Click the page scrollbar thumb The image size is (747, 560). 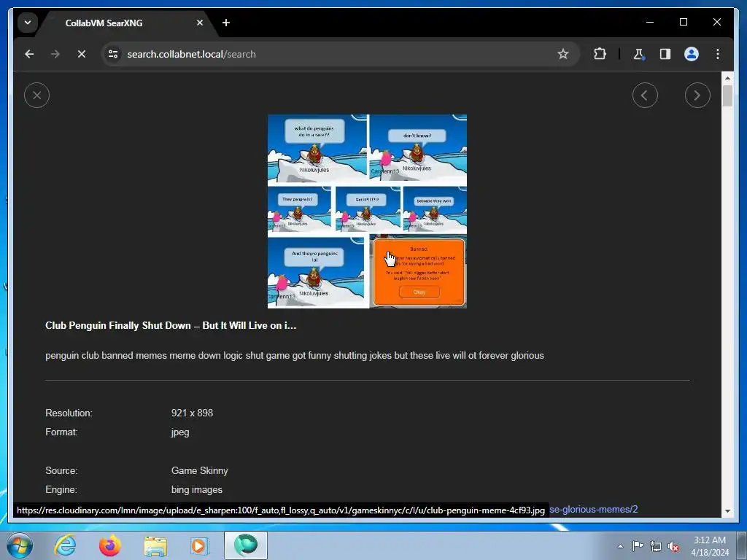[727, 96]
